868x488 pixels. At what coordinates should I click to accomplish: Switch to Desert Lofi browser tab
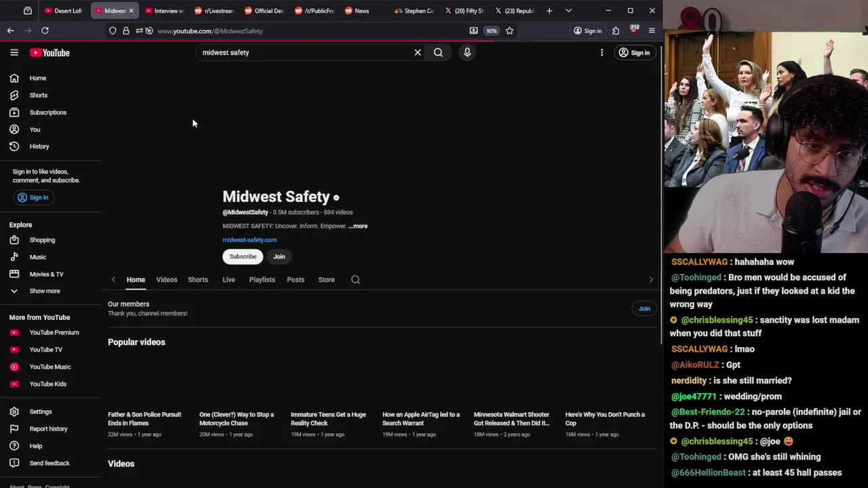tap(63, 11)
